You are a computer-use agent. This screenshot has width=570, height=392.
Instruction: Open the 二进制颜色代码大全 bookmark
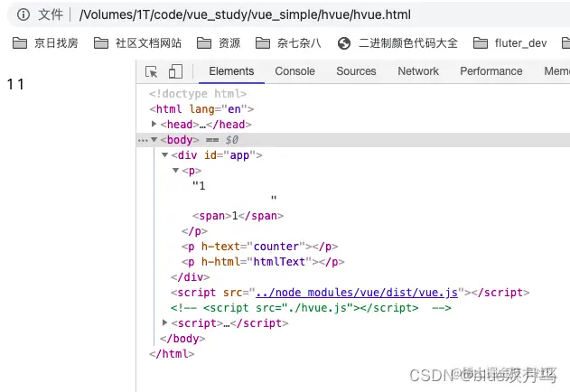(397, 43)
